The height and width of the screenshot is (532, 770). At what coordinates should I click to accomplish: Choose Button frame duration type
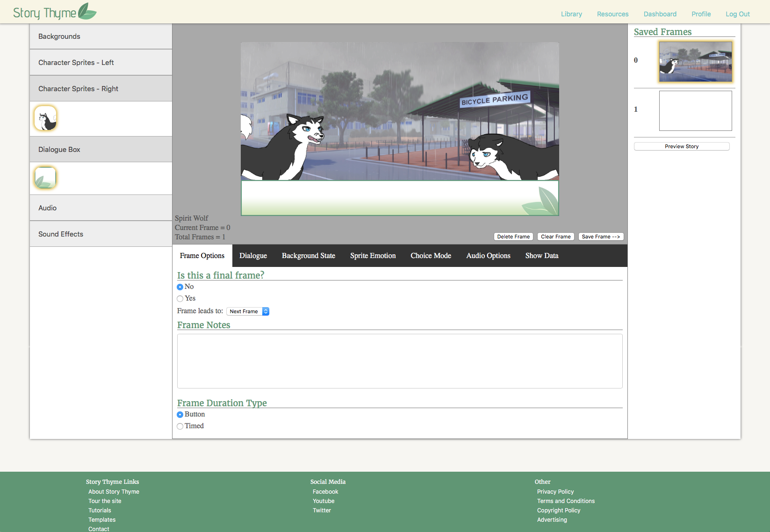tap(180, 415)
